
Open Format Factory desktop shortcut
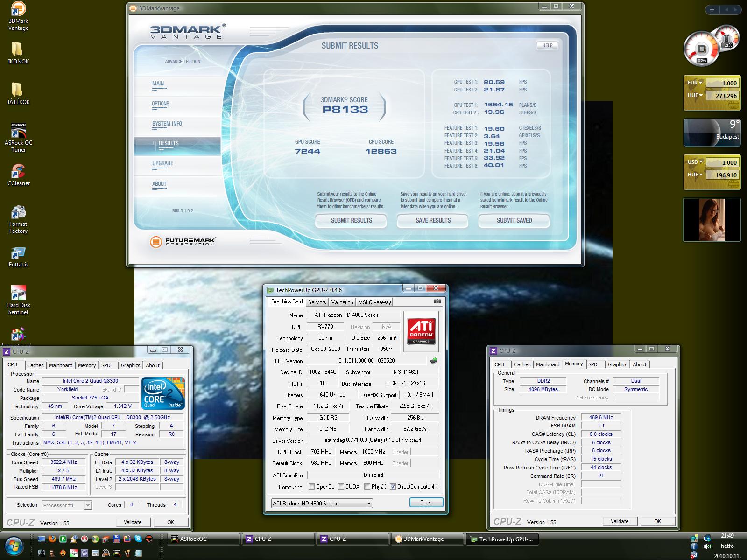(x=18, y=213)
